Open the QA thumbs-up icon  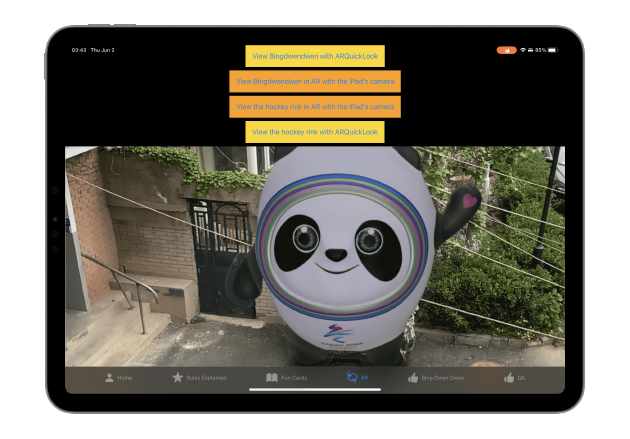coord(509,378)
